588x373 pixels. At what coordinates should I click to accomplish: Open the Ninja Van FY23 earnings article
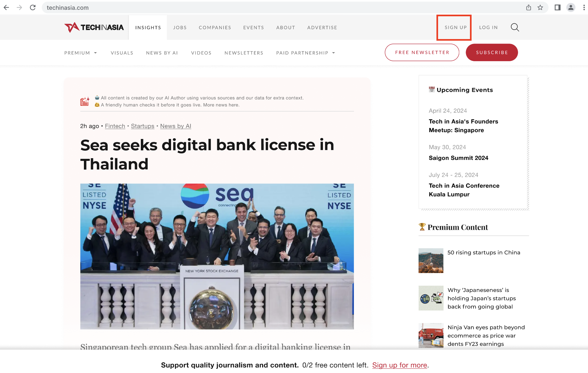486,336
